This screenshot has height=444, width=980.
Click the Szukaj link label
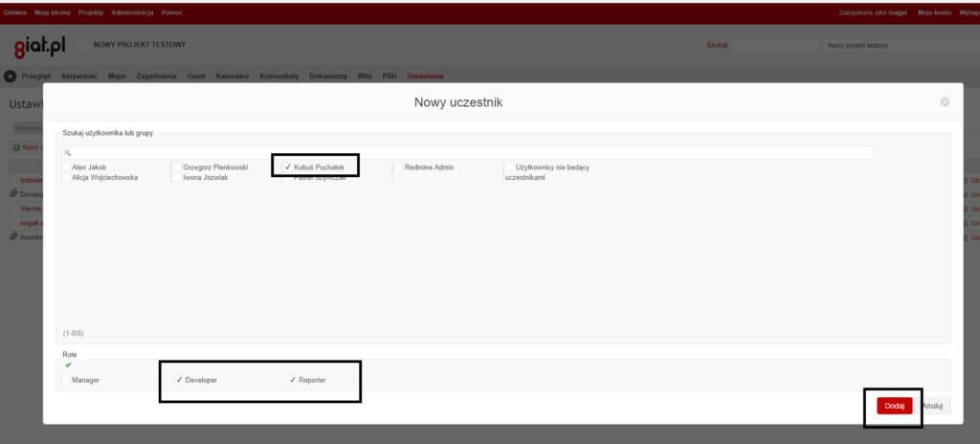coord(717,45)
